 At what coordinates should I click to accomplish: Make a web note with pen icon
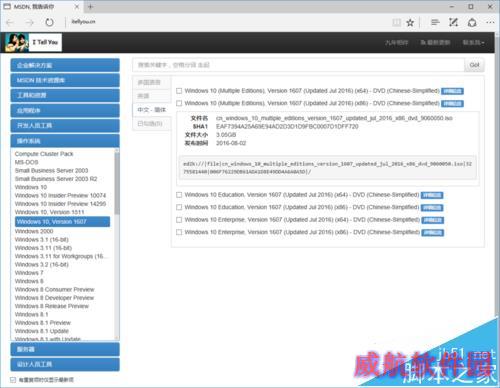tap(453, 22)
